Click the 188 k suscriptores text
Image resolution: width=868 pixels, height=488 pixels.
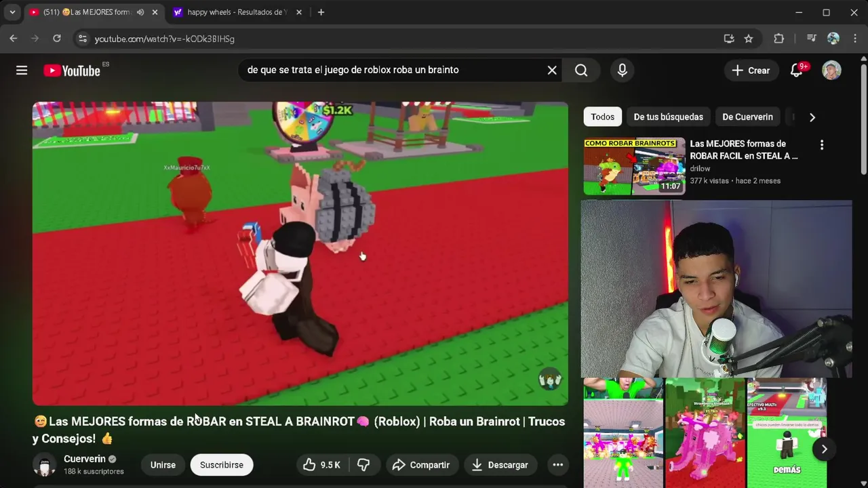click(94, 471)
